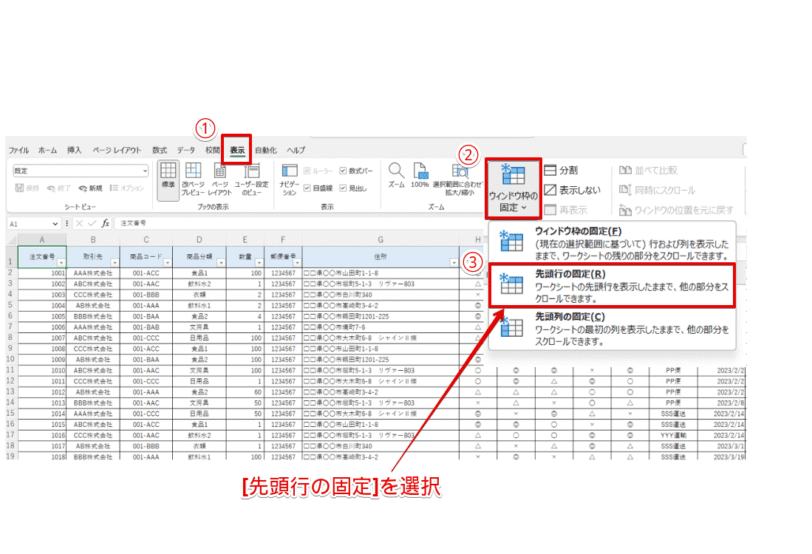This screenshot has width=812, height=554.
Task: Switch to the ホーム tab
Action: tap(48, 150)
